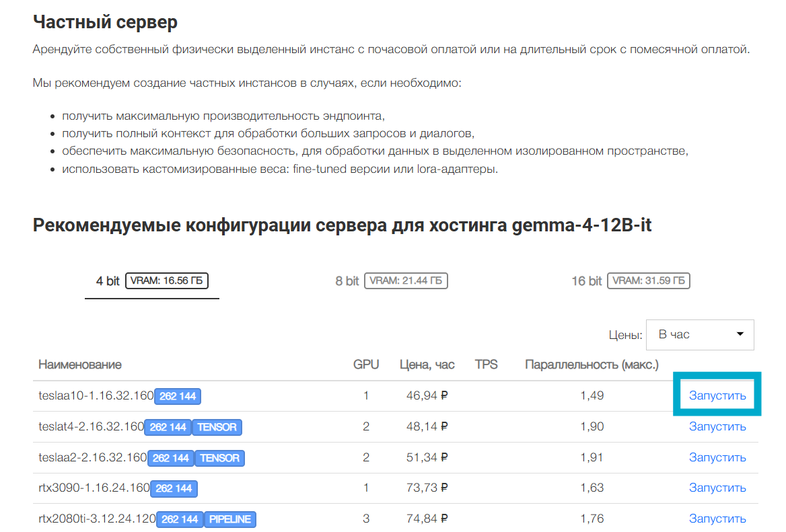Click the 262 144 badge on rtx3090 row
The height and width of the screenshot is (532, 786).
click(x=174, y=488)
